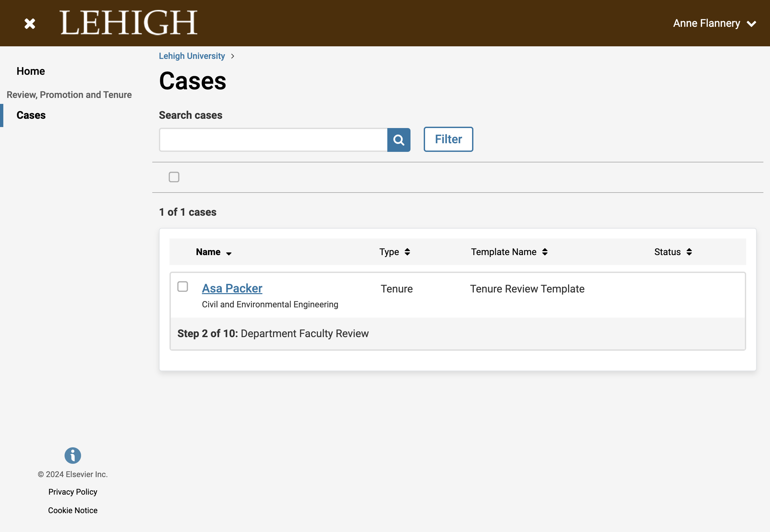Click Step 2 of 10 Department Faculty Review
This screenshot has height=532, width=770.
click(x=273, y=333)
